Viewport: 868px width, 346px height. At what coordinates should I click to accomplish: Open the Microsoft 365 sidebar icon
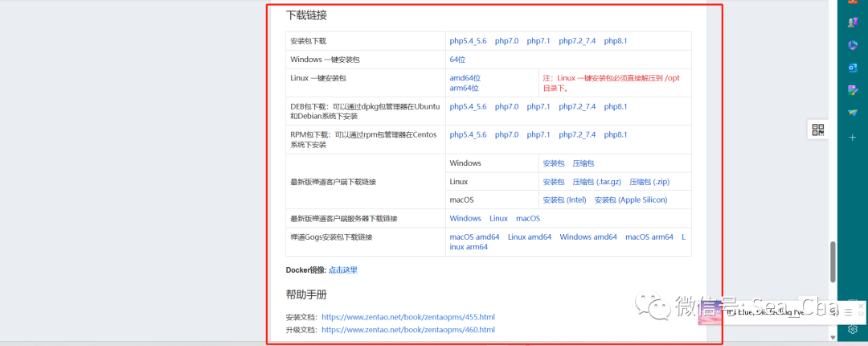(x=853, y=45)
